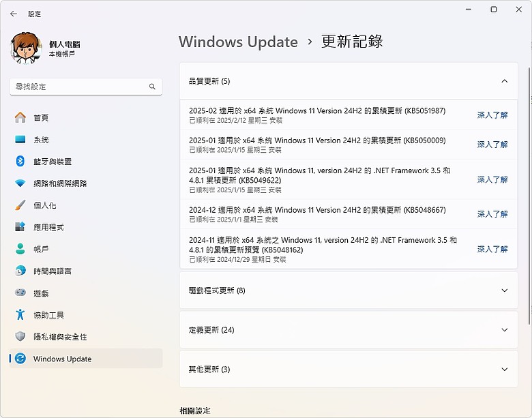This screenshot has width=532, height=418.
Task: Close the Settings window
Action: click(519, 9)
